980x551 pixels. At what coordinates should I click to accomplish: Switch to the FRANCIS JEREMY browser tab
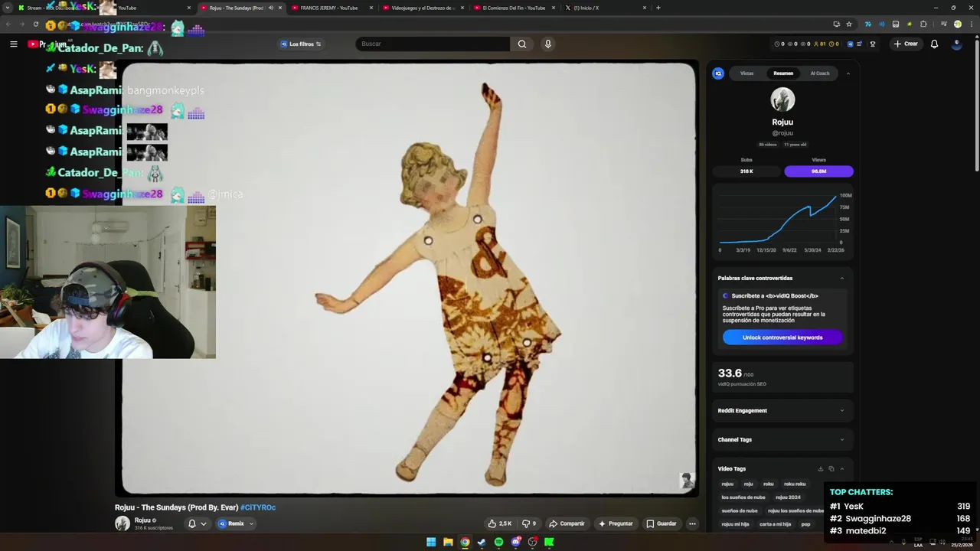pyautogui.click(x=329, y=8)
